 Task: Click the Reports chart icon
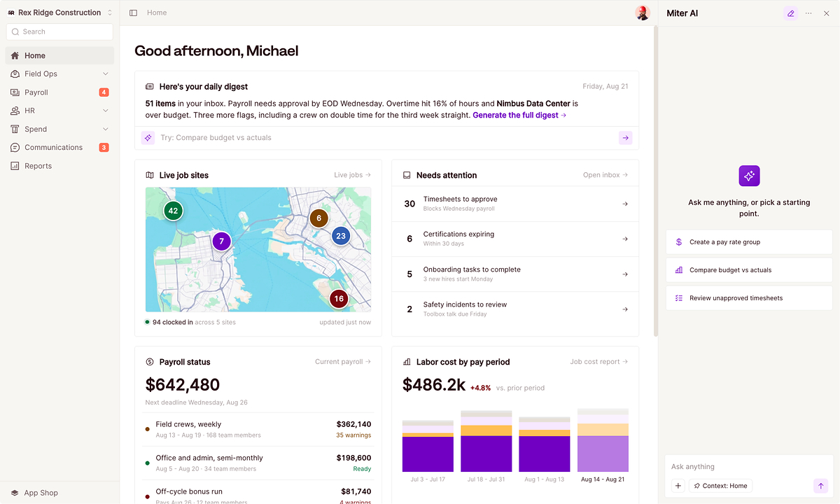[x=15, y=166]
